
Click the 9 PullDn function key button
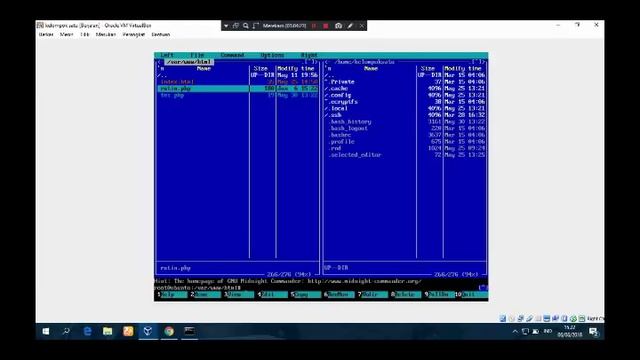coord(440,294)
